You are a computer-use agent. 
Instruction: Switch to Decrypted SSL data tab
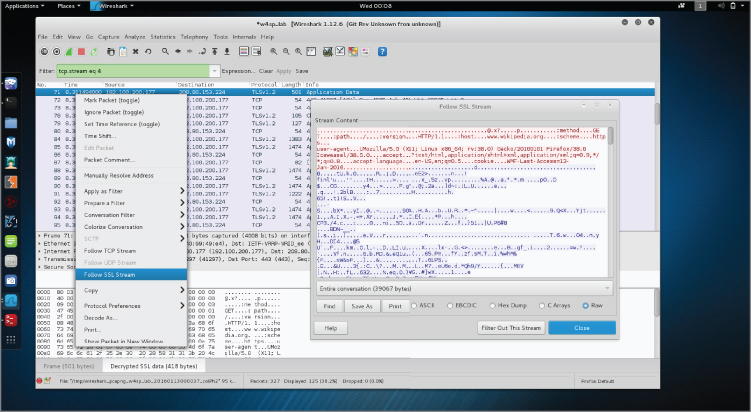(154, 366)
